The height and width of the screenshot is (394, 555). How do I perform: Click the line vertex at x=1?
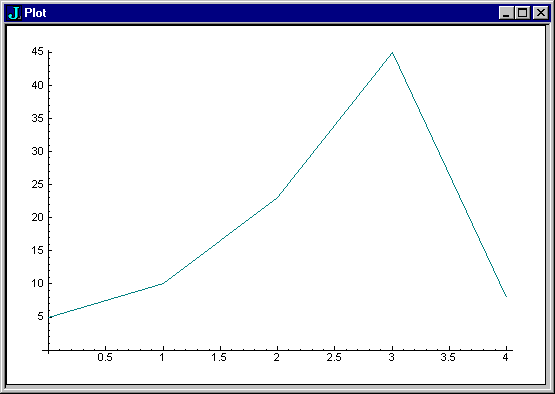162,284
